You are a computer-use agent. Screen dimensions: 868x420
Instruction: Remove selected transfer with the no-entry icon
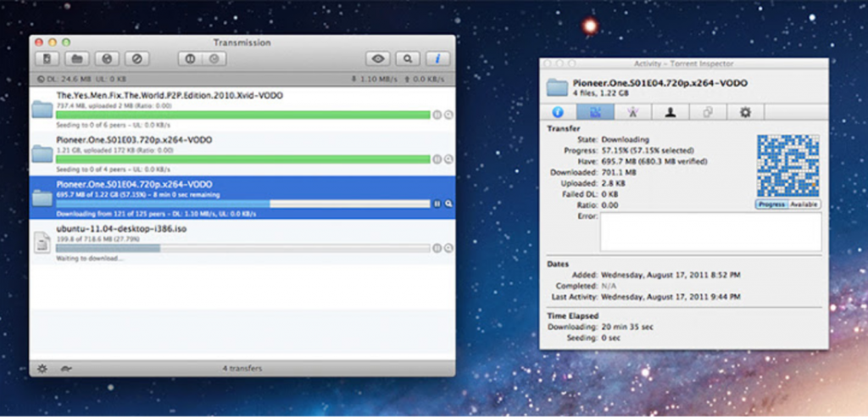click(135, 59)
